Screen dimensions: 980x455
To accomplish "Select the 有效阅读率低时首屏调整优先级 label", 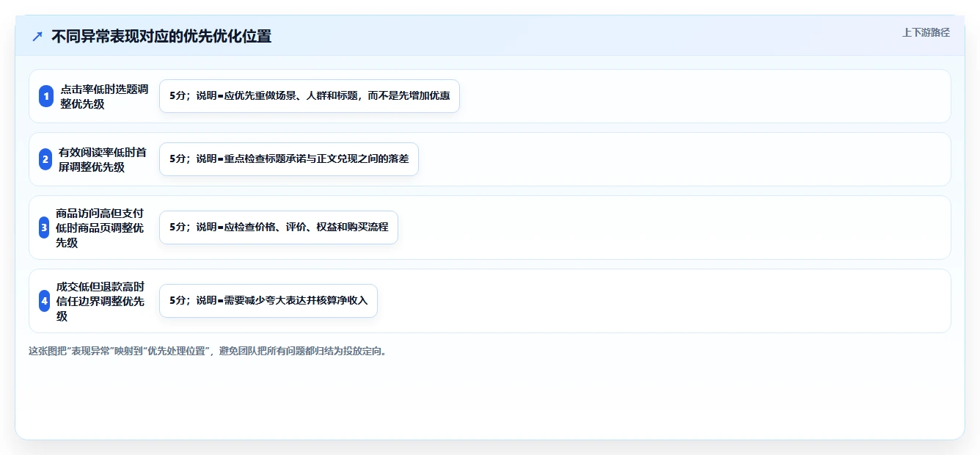I will click(103, 159).
